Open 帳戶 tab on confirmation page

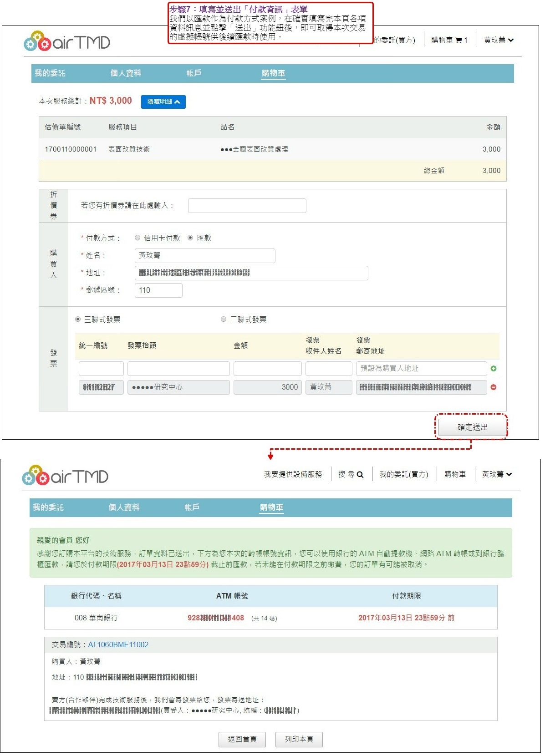pyautogui.click(x=192, y=507)
